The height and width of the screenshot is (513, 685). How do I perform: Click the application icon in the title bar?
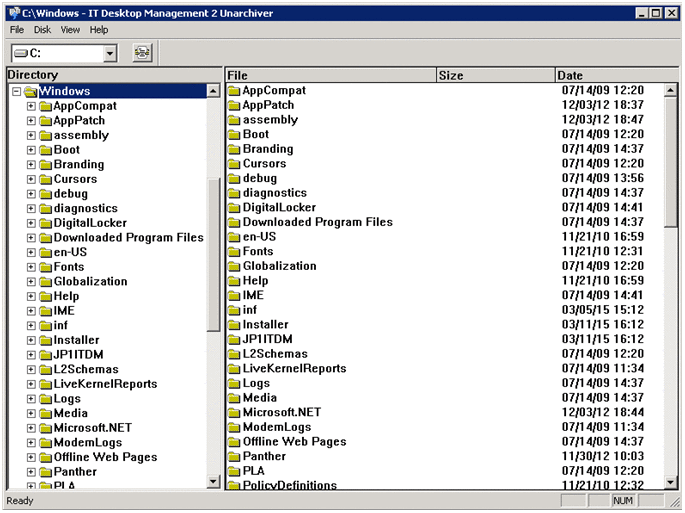13,13
